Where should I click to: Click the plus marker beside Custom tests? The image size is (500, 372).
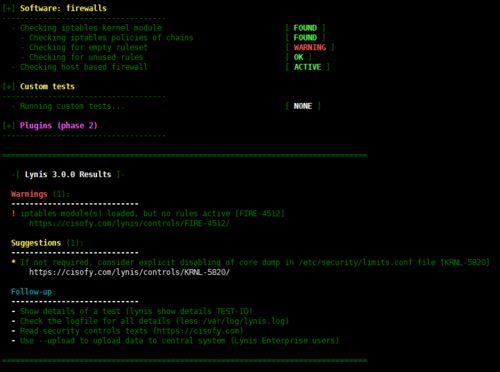coord(8,86)
